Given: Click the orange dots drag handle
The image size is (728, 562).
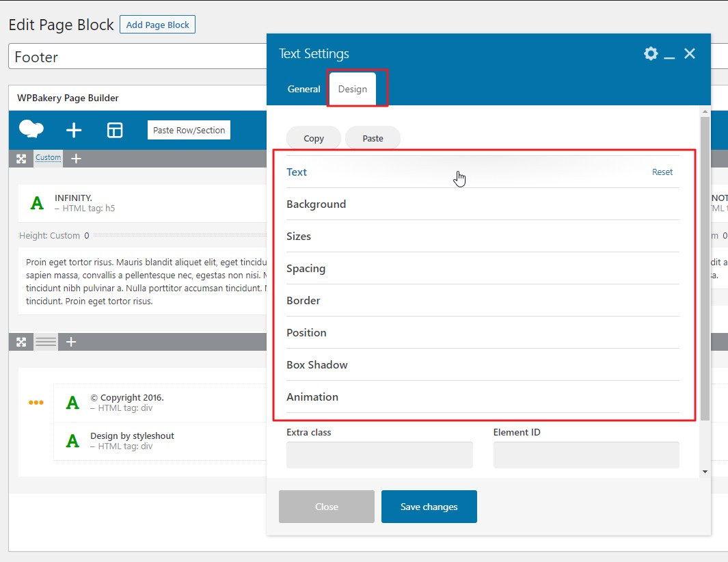Looking at the screenshot, I should point(36,403).
